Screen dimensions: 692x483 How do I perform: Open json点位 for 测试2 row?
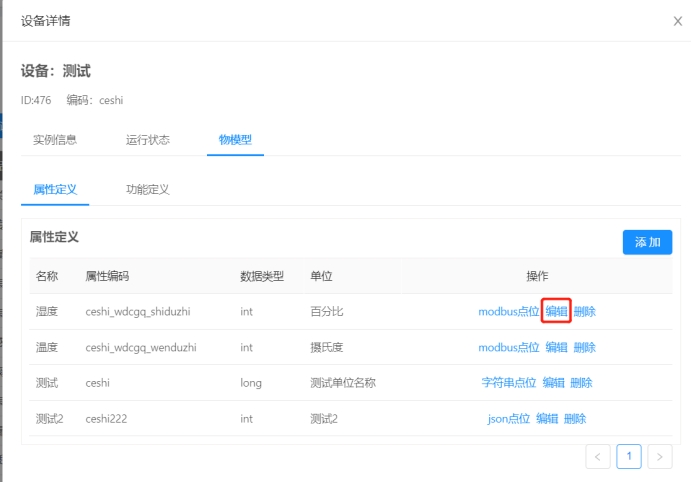click(x=507, y=419)
